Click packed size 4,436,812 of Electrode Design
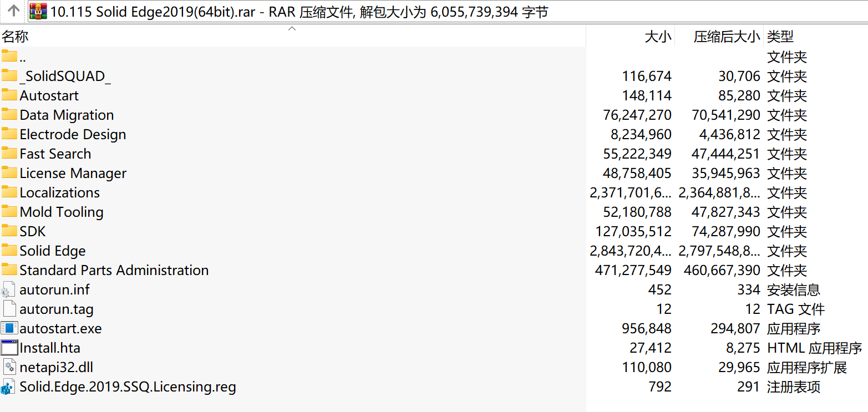The height and width of the screenshot is (412, 868). tap(730, 134)
